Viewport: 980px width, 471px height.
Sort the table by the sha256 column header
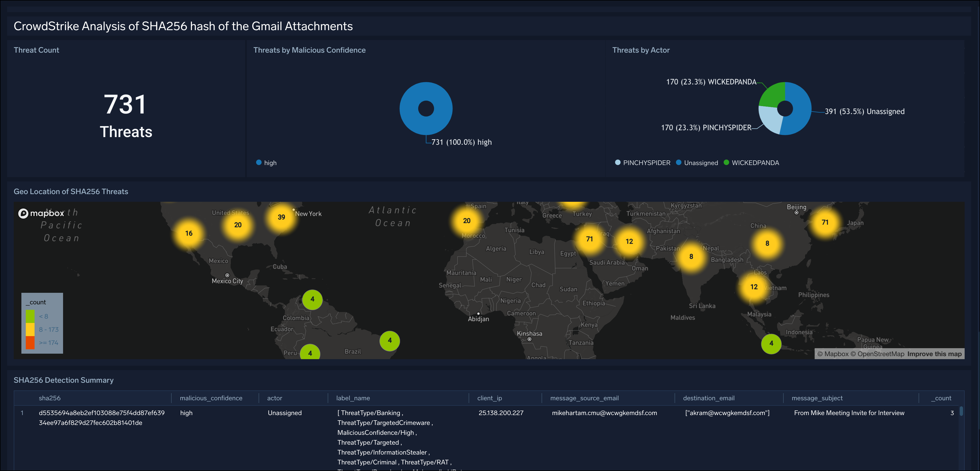point(51,398)
